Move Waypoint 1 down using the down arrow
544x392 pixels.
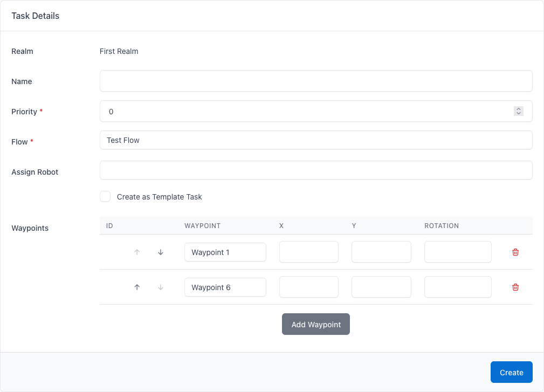click(x=160, y=252)
